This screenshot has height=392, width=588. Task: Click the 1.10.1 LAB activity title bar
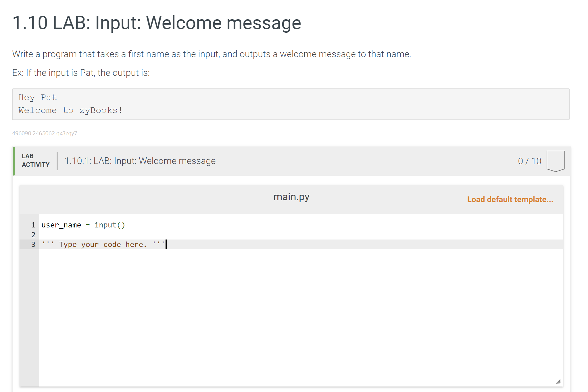click(140, 161)
